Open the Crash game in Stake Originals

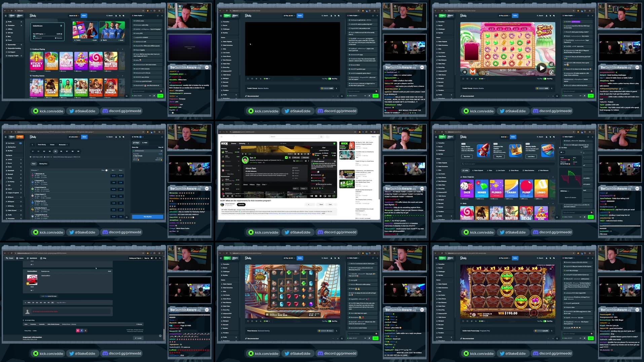pos(511,189)
